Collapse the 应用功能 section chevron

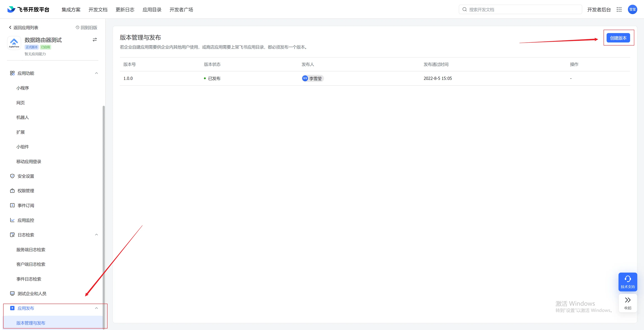tap(96, 73)
